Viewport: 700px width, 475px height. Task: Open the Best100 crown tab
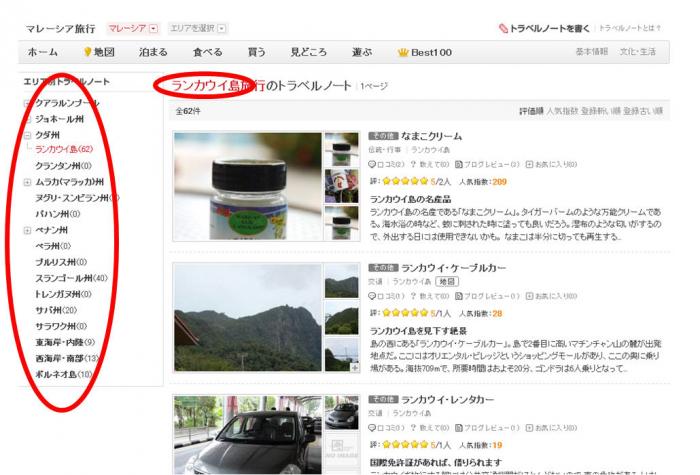(x=425, y=52)
